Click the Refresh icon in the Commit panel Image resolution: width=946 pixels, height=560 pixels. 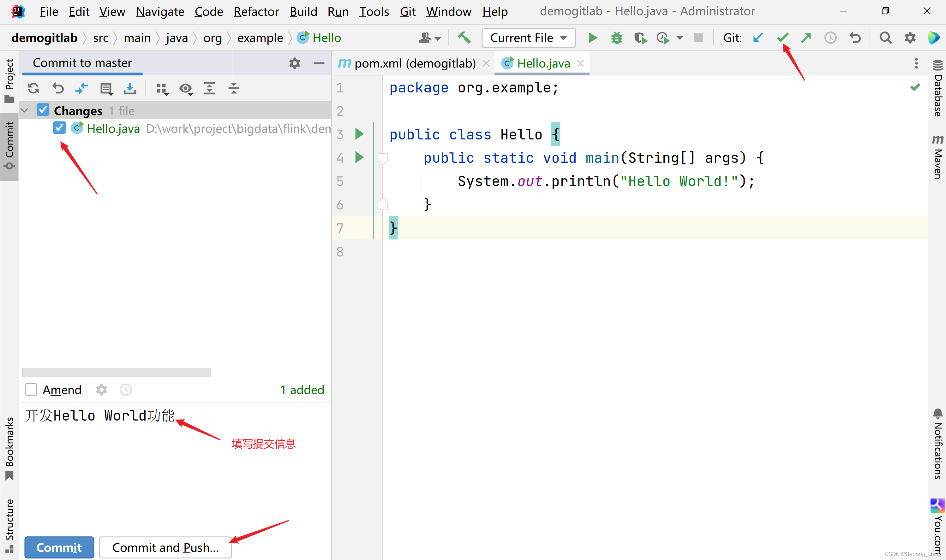[33, 88]
